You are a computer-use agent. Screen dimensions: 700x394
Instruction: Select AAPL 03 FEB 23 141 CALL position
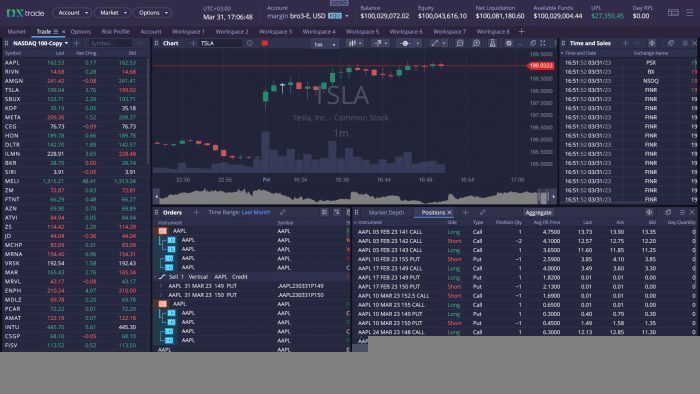(x=525, y=232)
